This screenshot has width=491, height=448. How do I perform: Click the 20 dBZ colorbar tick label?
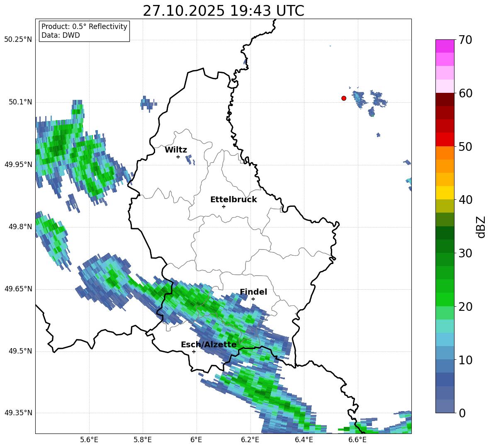pyautogui.click(x=465, y=307)
